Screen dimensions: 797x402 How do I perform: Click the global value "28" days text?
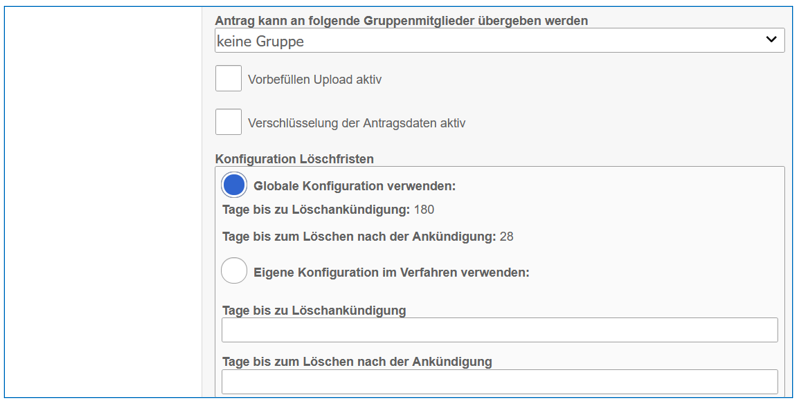(507, 236)
